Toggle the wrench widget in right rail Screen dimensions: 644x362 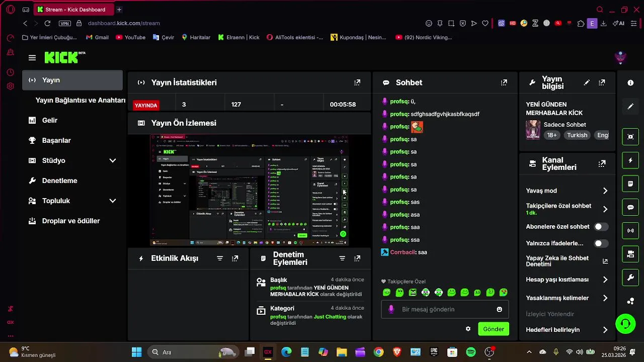click(630, 278)
